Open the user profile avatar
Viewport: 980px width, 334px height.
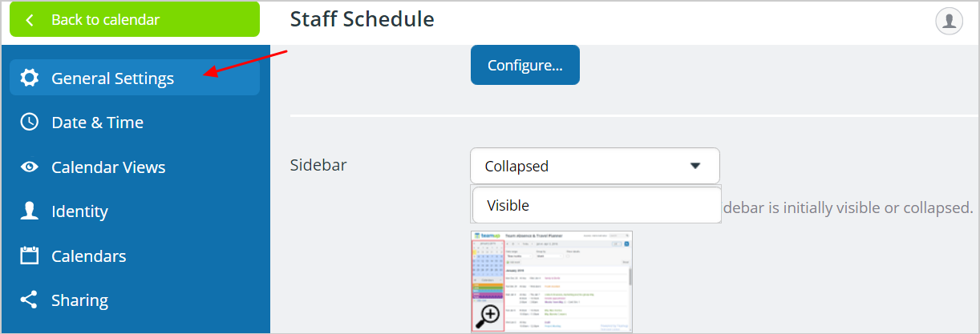(949, 21)
